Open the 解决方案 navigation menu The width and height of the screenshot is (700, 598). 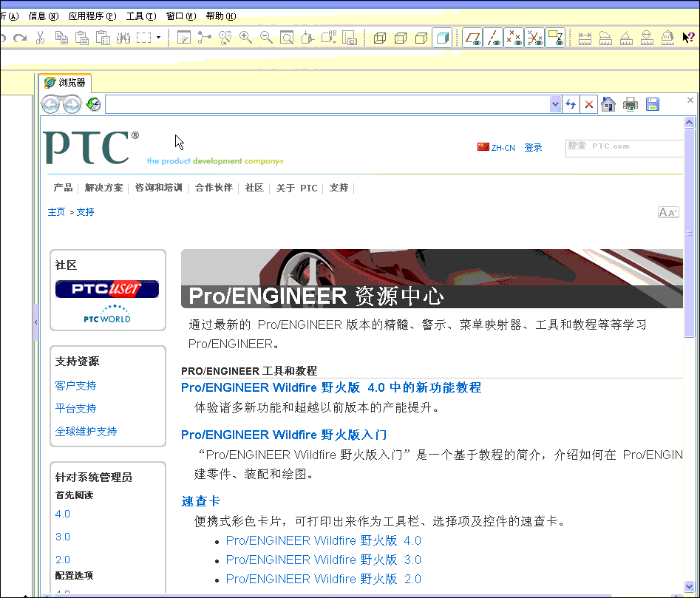(x=103, y=188)
